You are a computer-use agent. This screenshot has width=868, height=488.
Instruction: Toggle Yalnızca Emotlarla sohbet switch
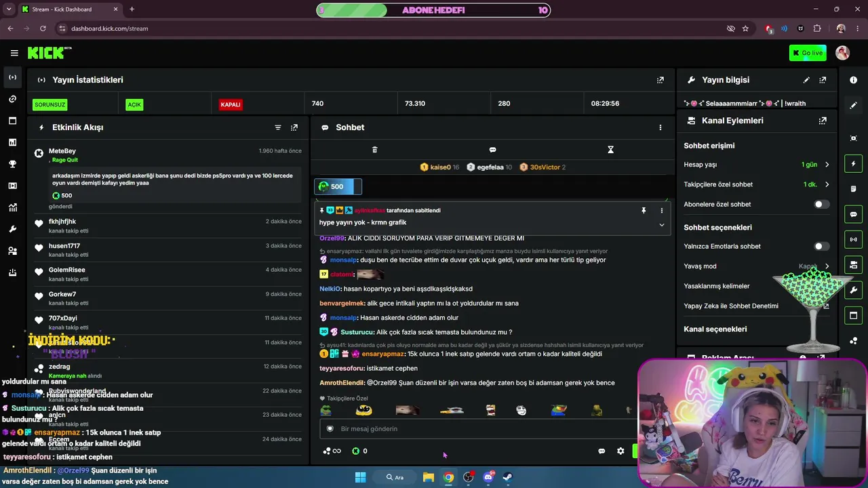[x=821, y=246]
